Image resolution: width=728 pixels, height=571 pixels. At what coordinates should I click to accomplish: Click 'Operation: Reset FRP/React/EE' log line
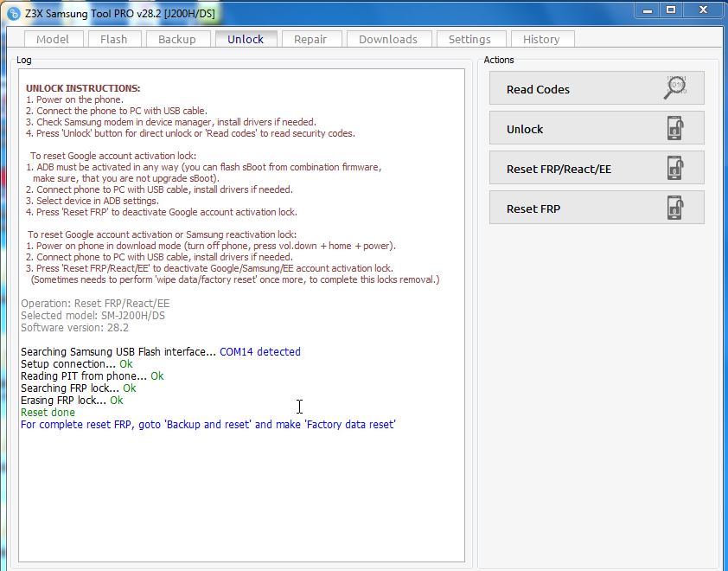click(95, 304)
